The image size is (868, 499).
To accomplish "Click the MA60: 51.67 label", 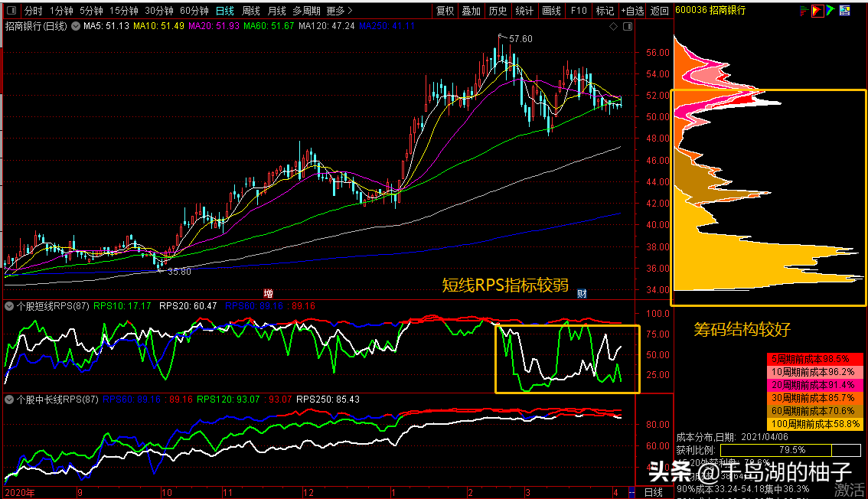I will (x=269, y=26).
